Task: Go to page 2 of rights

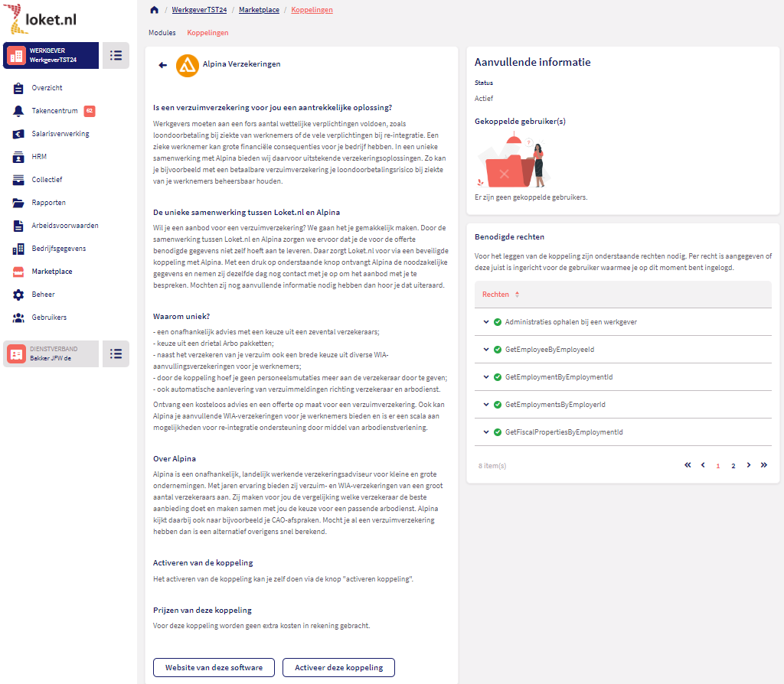Action: coord(733,465)
